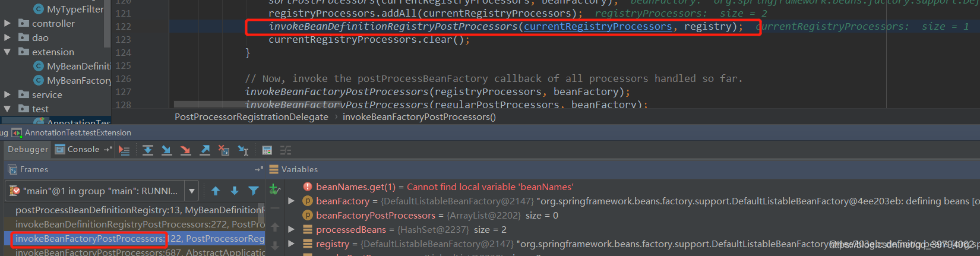This screenshot has width=980, height=256.
Task: Click Trace Current Stream Chain icon
Action: 286,150
